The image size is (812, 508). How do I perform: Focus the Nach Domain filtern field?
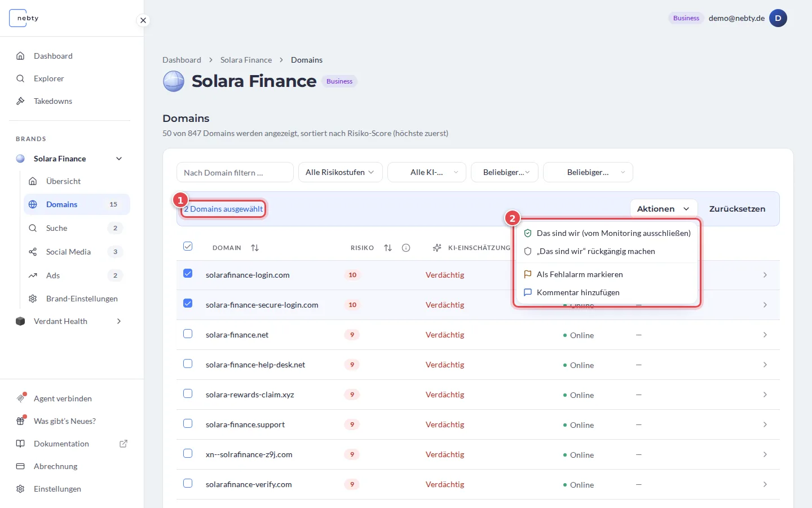(235, 172)
